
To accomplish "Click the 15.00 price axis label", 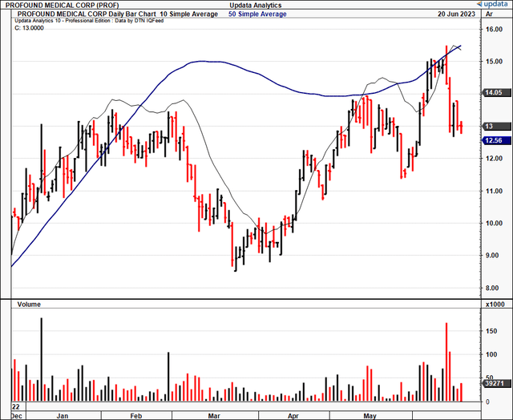I will coord(494,62).
